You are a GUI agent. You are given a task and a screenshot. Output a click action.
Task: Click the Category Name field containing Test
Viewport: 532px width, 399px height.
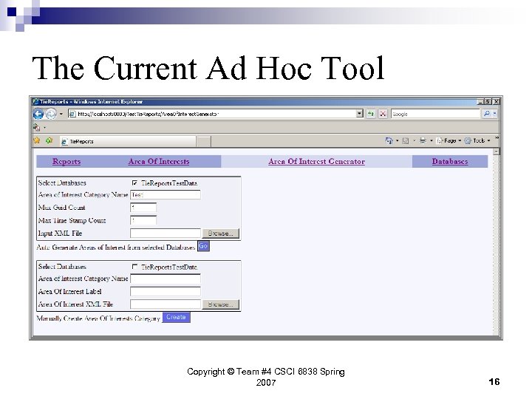(x=166, y=195)
